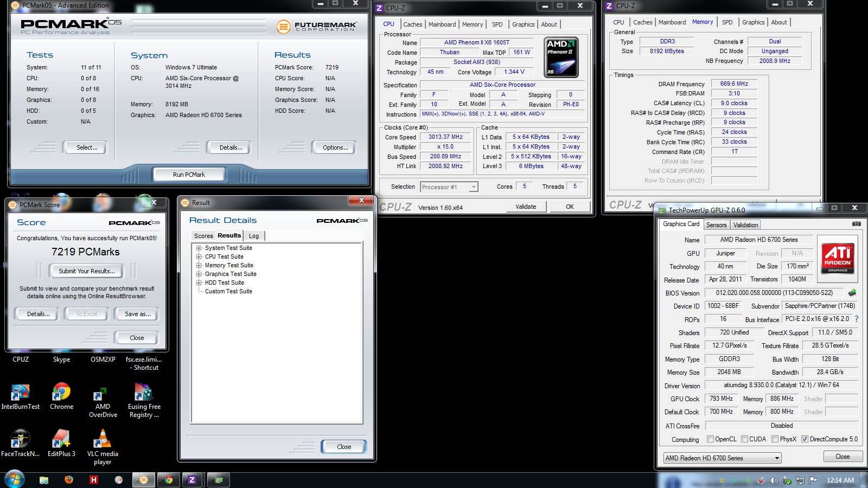The width and height of the screenshot is (868, 488).
Task: Click the Run PCMark button
Action: (x=189, y=175)
